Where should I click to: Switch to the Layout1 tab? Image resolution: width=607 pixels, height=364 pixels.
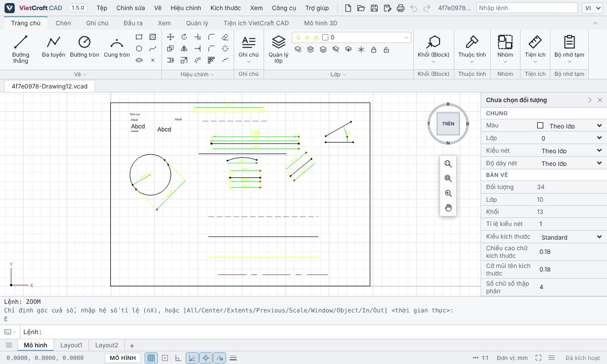71,345
